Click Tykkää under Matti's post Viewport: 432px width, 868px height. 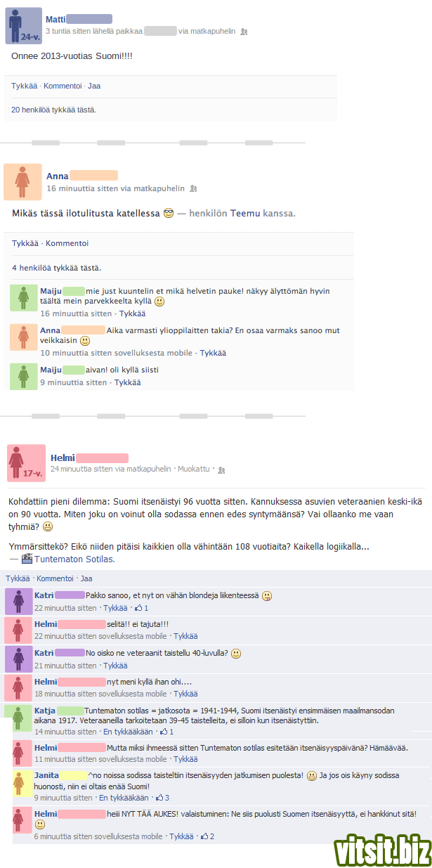pyautogui.click(x=24, y=86)
